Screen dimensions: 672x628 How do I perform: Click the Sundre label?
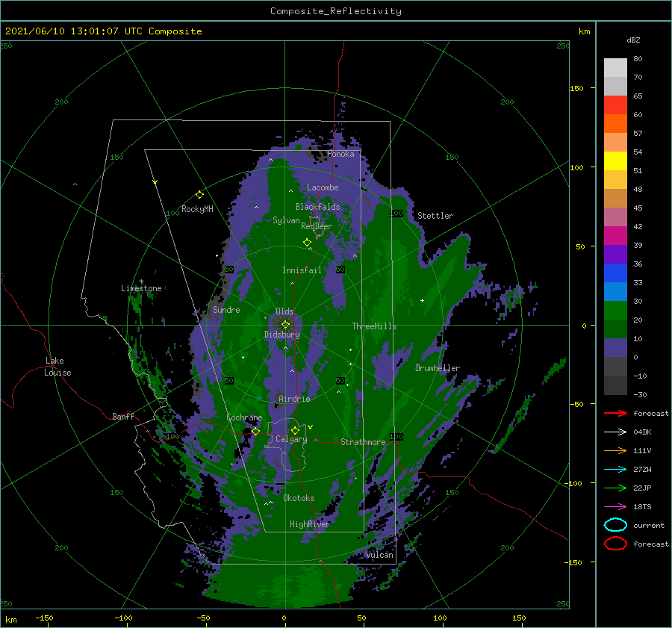(x=226, y=310)
